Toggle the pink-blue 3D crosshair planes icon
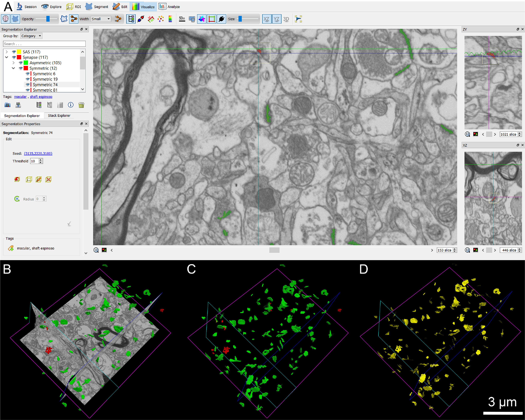Screen dimensions: 525x420 coord(202,19)
